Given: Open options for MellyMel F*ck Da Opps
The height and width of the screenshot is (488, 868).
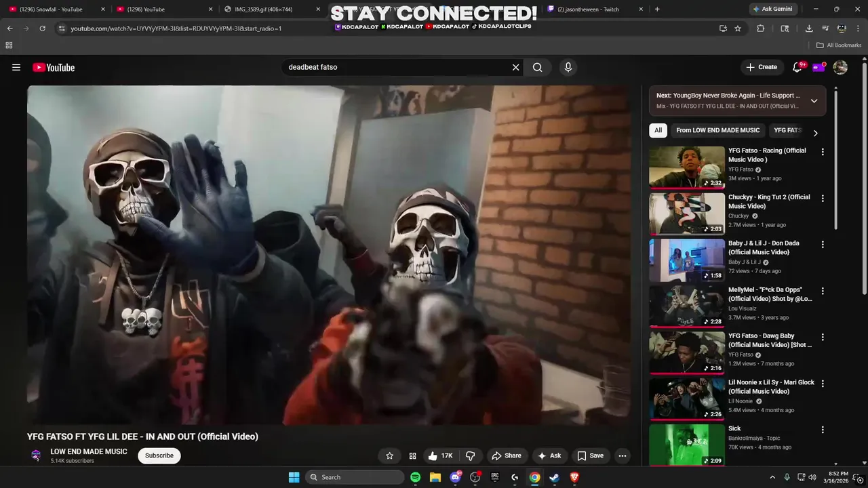Looking at the screenshot, I should click(x=823, y=291).
